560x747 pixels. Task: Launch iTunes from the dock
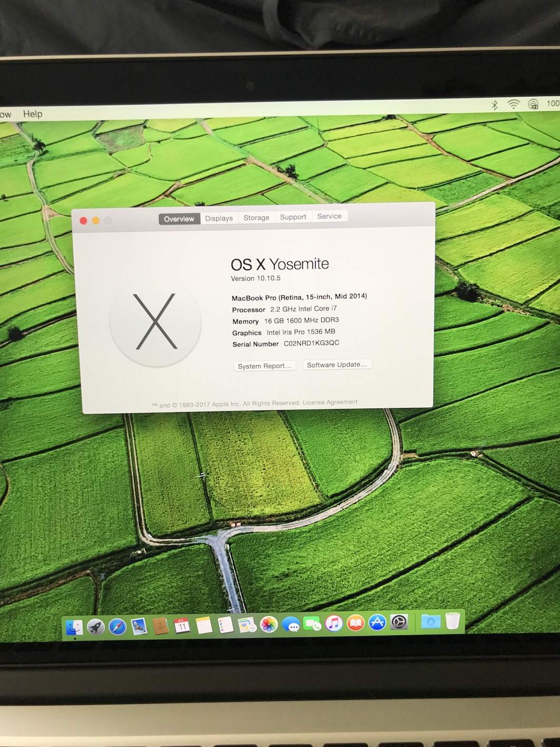[333, 624]
